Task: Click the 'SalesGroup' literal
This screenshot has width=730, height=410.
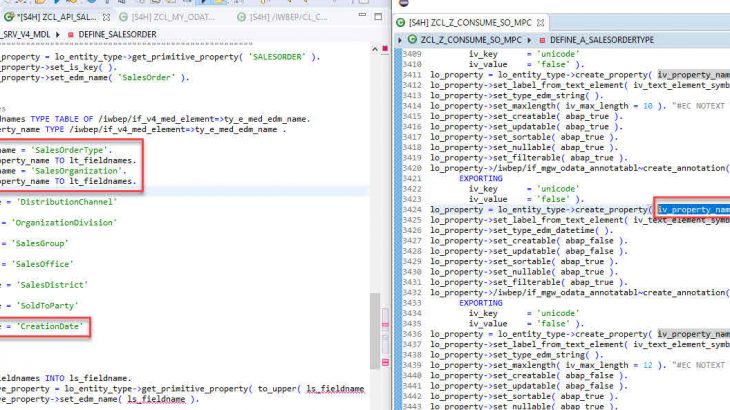Action: (41, 243)
